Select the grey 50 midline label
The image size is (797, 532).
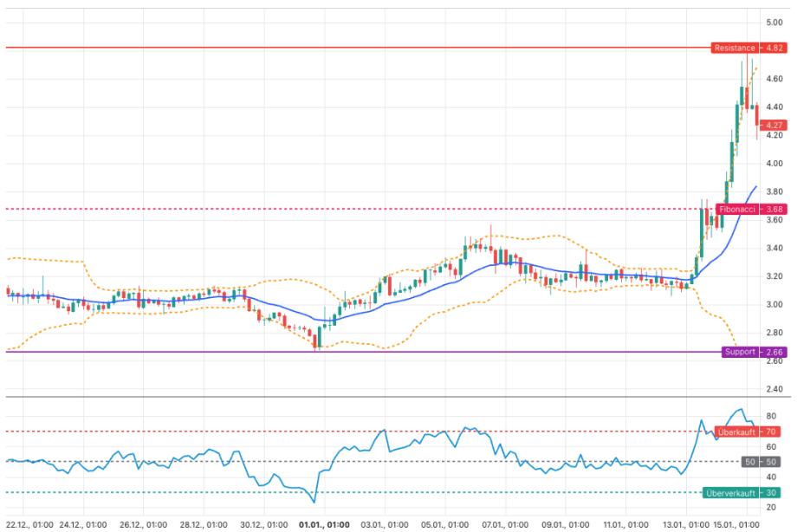click(751, 462)
